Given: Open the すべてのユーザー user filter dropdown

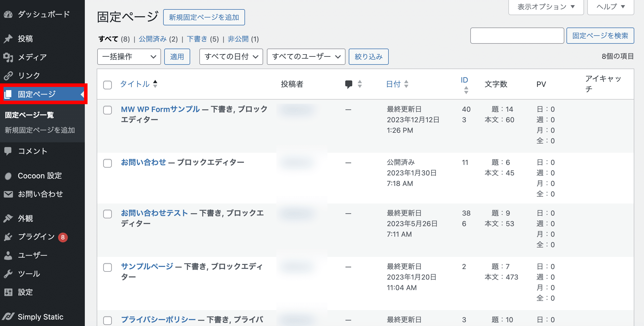Looking at the screenshot, I should click(x=306, y=57).
